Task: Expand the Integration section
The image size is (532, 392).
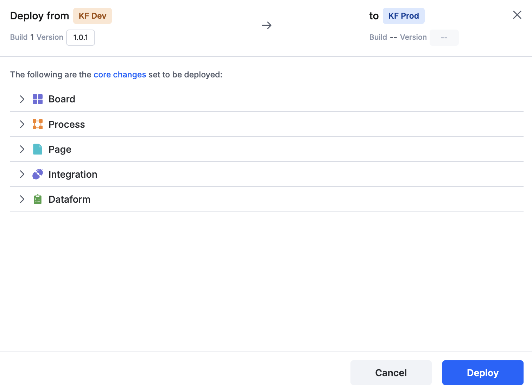Action: pyautogui.click(x=22, y=174)
